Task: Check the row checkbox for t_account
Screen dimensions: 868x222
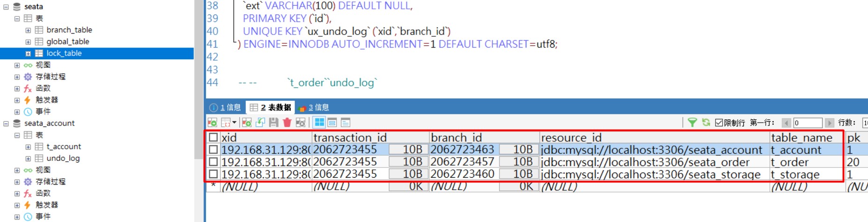Action: point(213,149)
